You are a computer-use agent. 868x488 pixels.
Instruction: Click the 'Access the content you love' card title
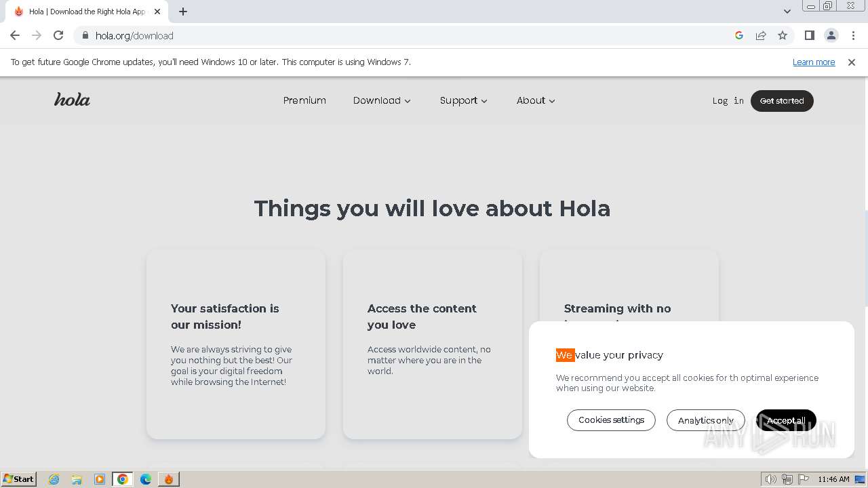[422, 317]
